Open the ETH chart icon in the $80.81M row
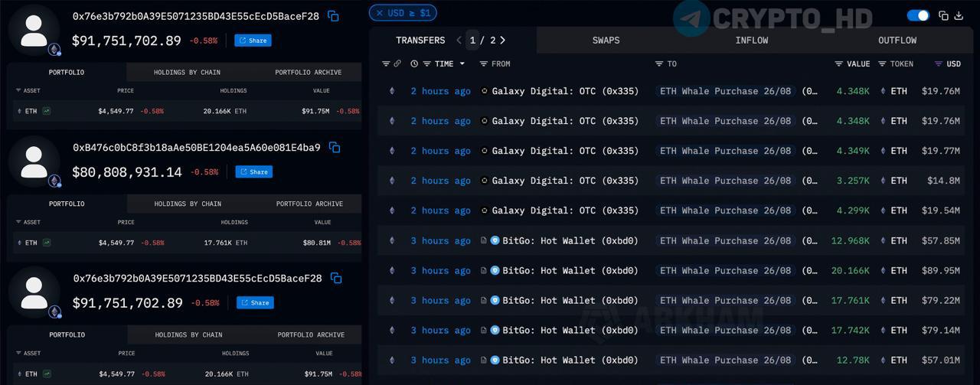Image resolution: width=980 pixels, height=385 pixels. point(47,243)
